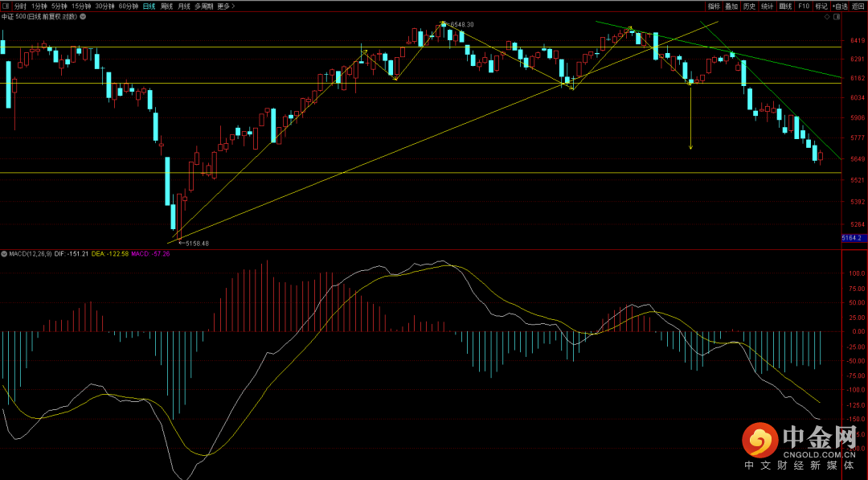Open the 历史 history button
Image resolution: width=868 pixels, height=480 pixels.
[x=750, y=6]
